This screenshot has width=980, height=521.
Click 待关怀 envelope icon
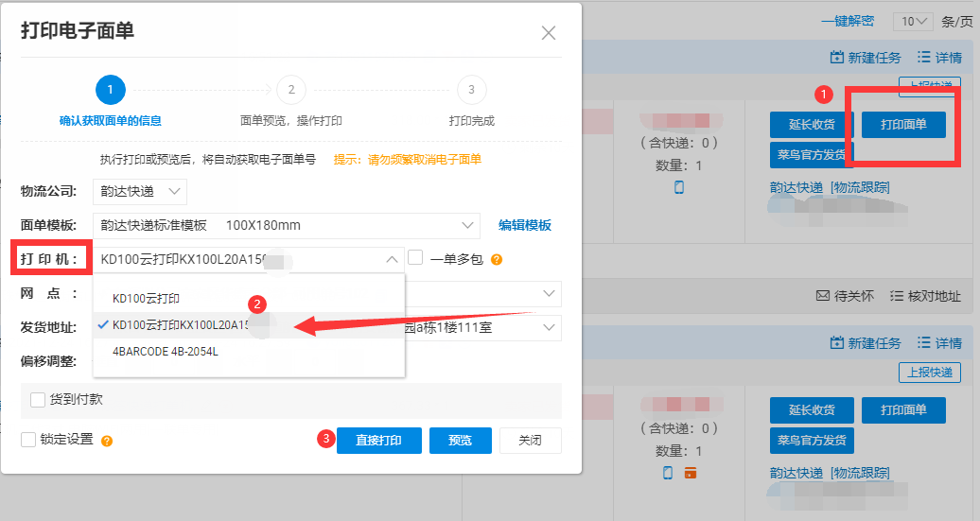coord(823,295)
